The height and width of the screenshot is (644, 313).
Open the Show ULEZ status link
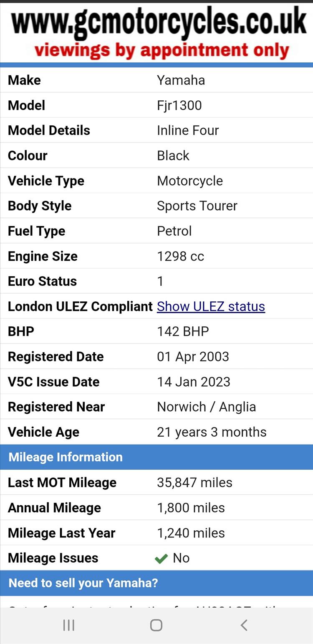pos(211,306)
